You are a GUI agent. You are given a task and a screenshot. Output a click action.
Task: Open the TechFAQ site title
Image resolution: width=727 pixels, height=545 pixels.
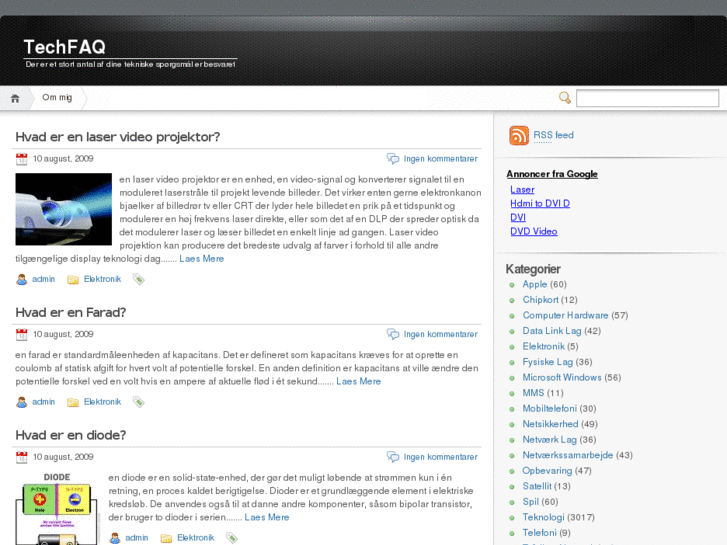(x=65, y=47)
